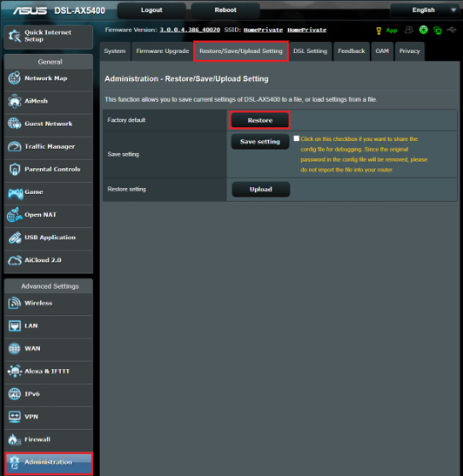Screen dimensions: 463x476
Task: Open the Guest Network menu label
Action: [49, 124]
